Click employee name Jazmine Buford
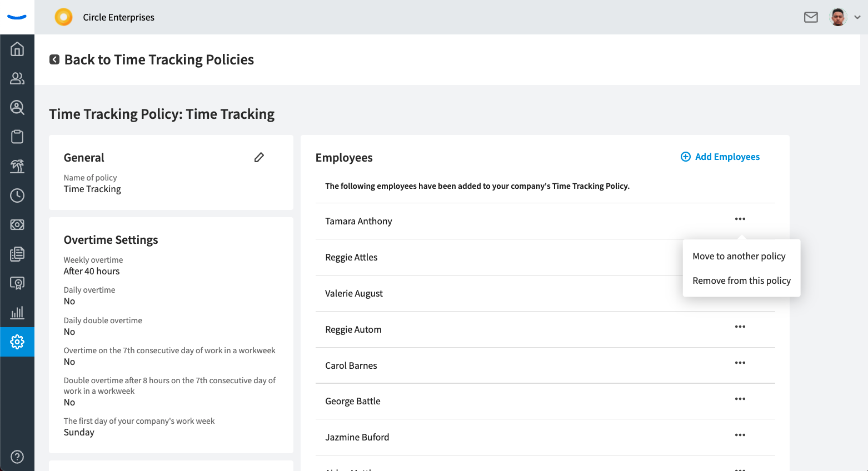The width and height of the screenshot is (868, 471). pos(357,437)
